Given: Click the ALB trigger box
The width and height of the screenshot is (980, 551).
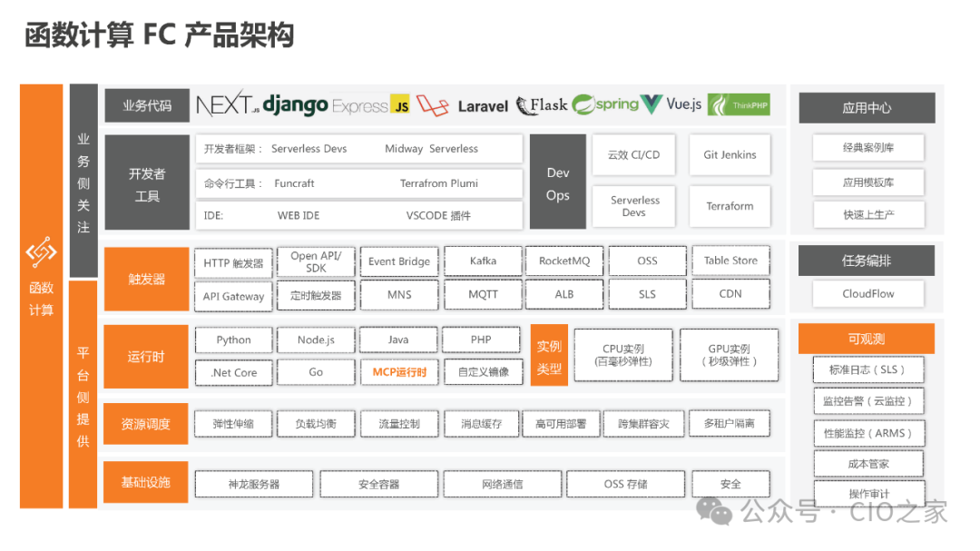Looking at the screenshot, I should click(x=564, y=294).
